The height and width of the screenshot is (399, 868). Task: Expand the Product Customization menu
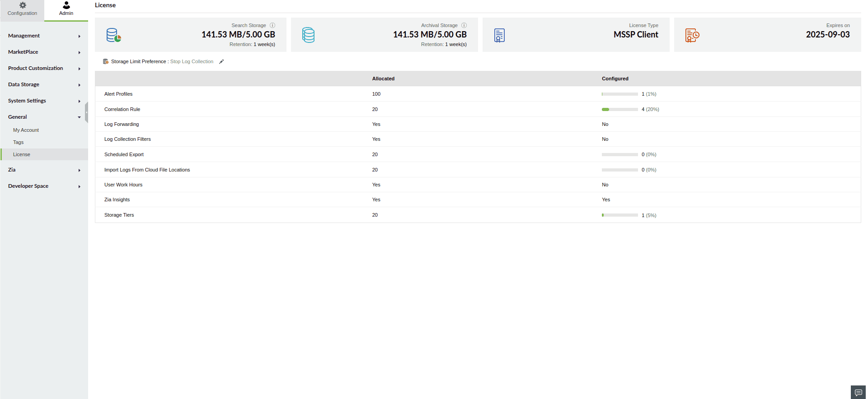point(44,68)
